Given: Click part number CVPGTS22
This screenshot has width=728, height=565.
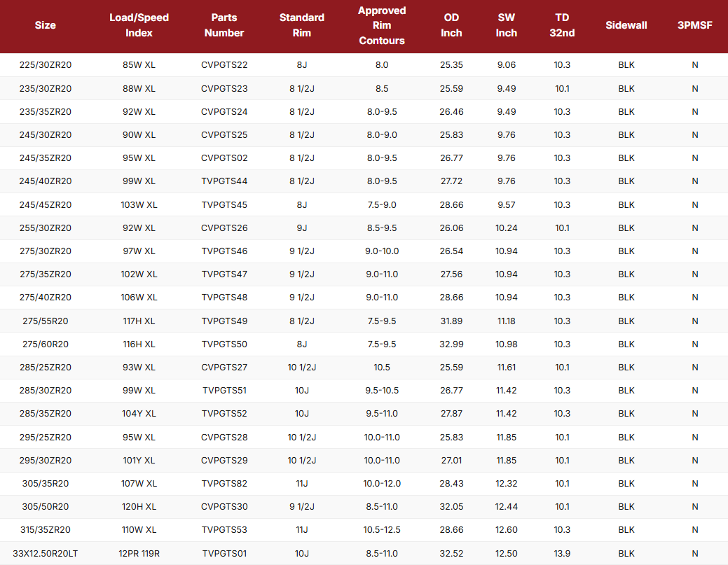Looking at the screenshot, I should (x=224, y=65).
